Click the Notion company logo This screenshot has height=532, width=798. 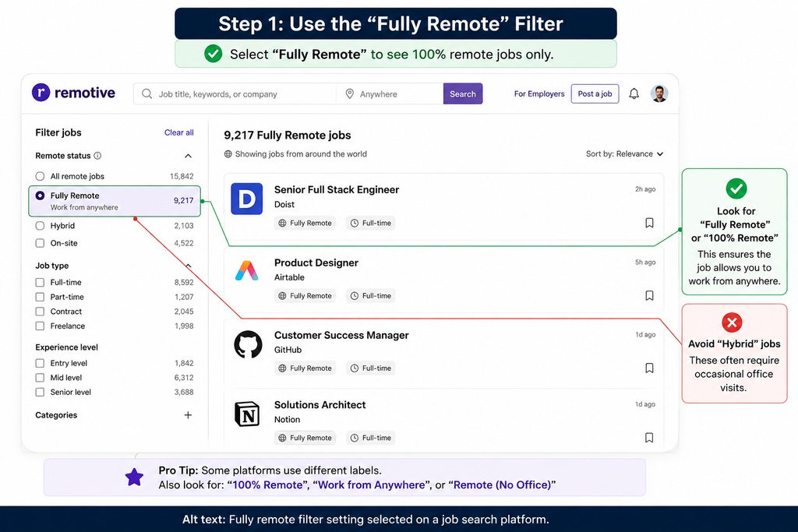pos(247,414)
